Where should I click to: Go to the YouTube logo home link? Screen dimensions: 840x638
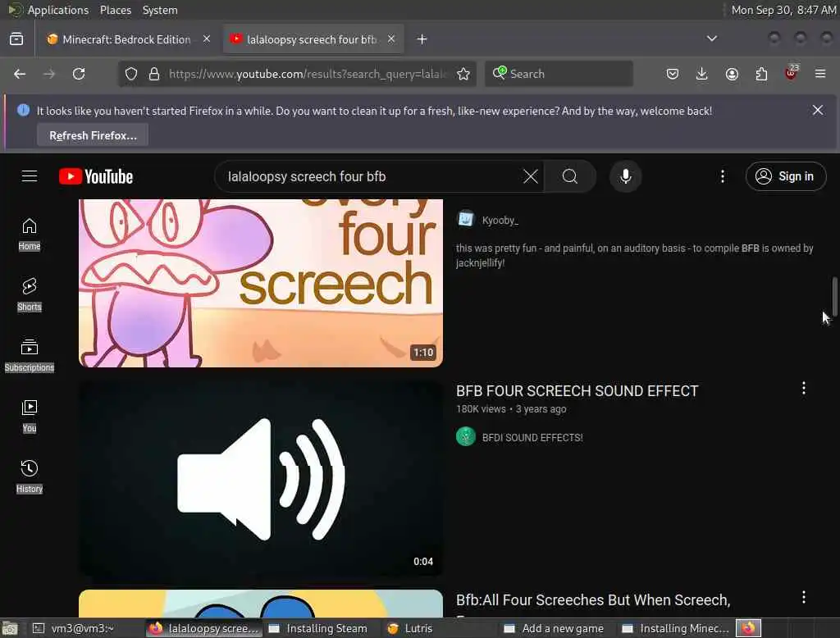pyautogui.click(x=96, y=176)
